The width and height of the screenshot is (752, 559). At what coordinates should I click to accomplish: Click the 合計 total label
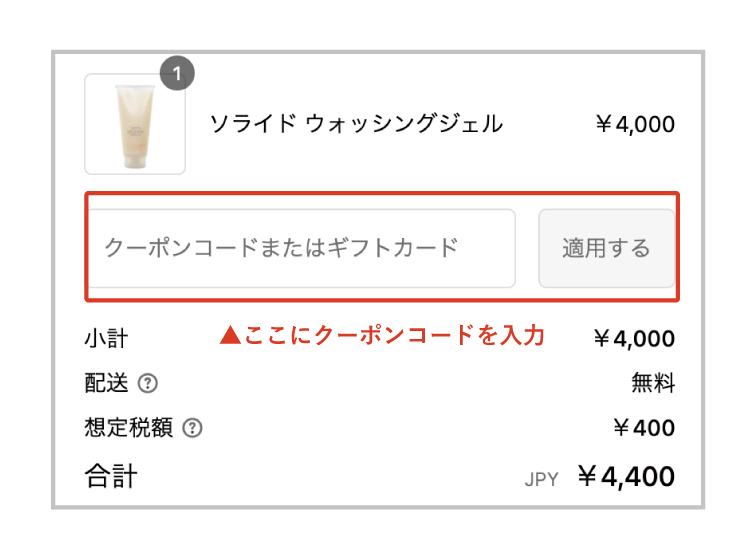[111, 476]
